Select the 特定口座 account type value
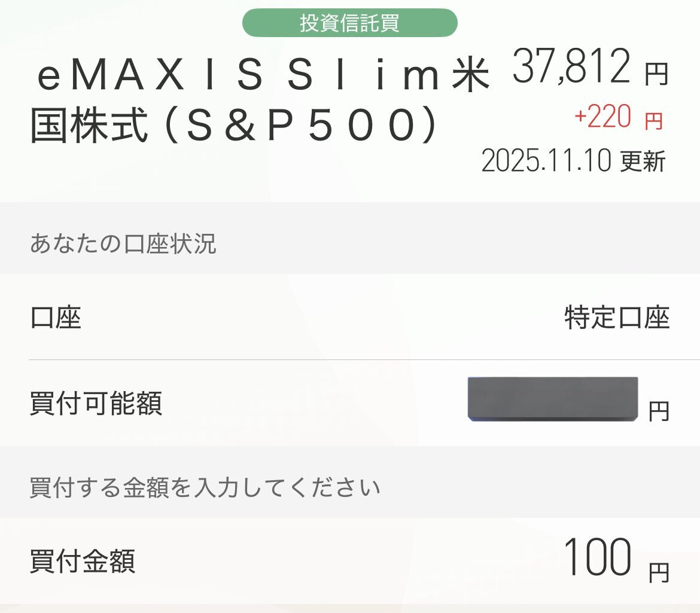The image size is (700, 613). (x=616, y=318)
